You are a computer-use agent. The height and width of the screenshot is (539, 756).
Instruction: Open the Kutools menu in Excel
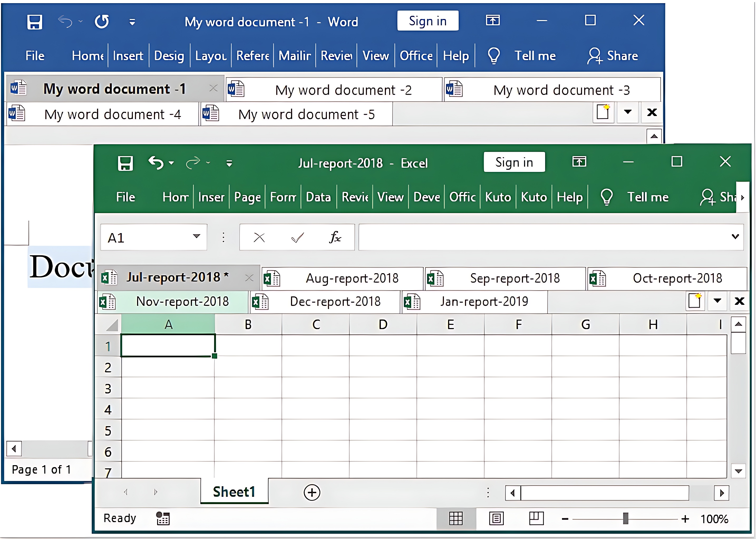tap(498, 197)
